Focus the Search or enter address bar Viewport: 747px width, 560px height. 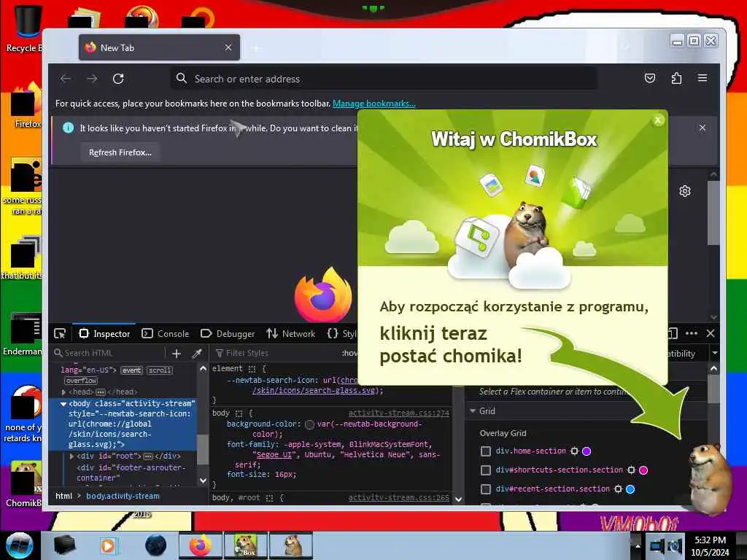point(384,79)
